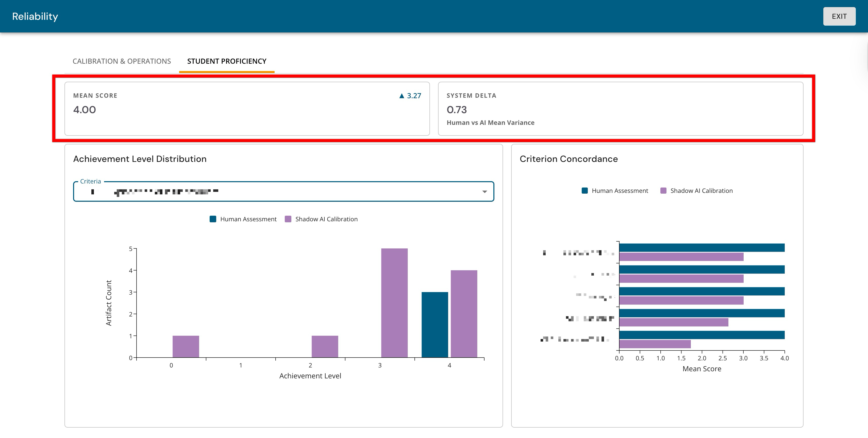Click the purple bar at achievement level 2
The image size is (868, 438).
325,346
